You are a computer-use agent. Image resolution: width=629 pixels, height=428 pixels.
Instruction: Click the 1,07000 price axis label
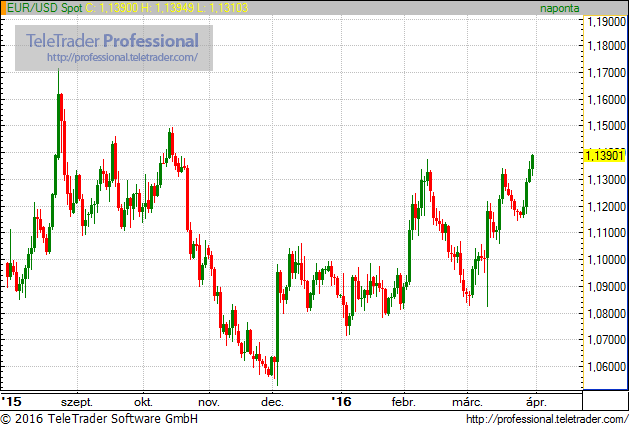(606, 340)
